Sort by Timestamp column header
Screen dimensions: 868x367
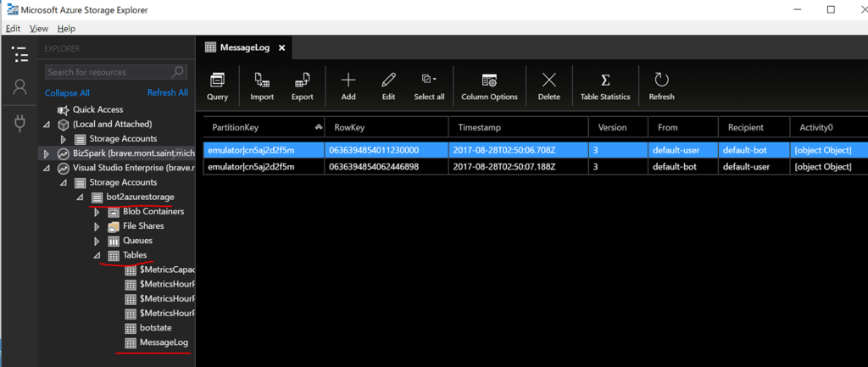pos(519,127)
